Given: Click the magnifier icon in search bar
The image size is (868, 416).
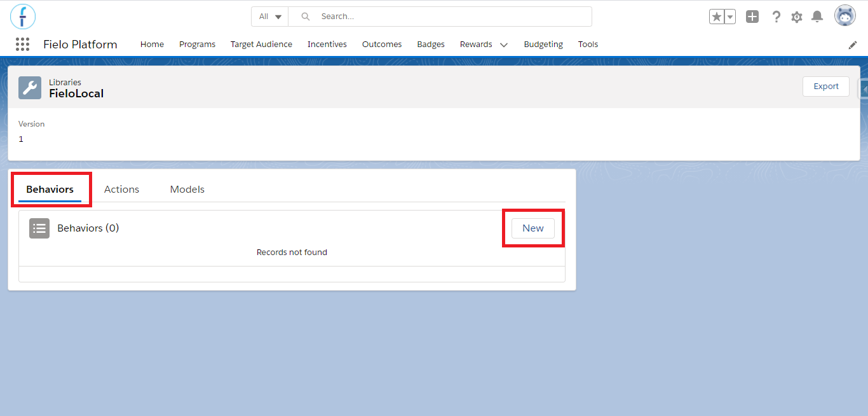Looking at the screenshot, I should [306, 17].
